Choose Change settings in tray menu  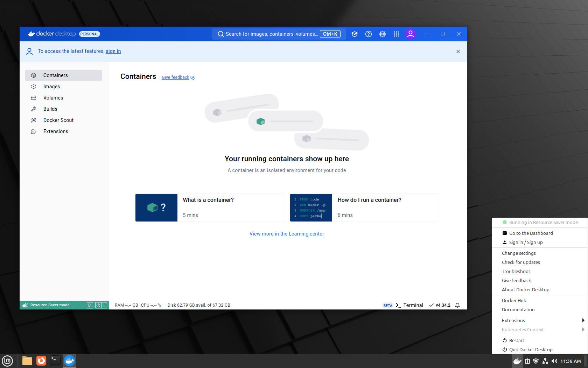[x=540, y=253]
